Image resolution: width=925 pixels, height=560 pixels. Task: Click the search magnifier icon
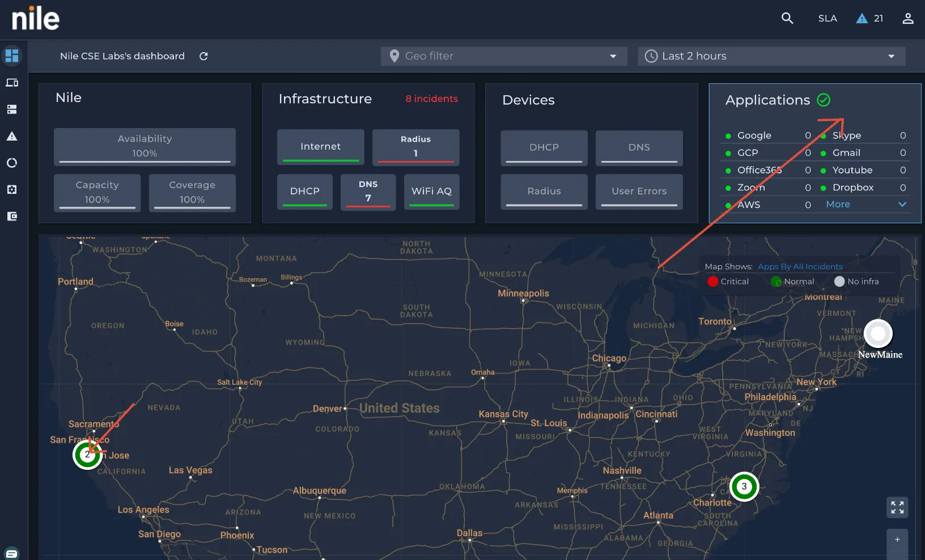(787, 18)
